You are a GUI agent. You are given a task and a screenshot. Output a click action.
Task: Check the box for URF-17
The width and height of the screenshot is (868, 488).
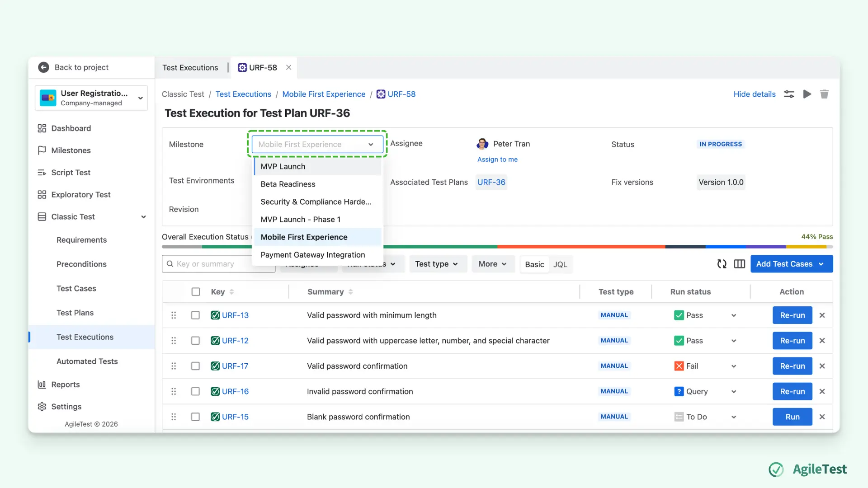coord(195,366)
